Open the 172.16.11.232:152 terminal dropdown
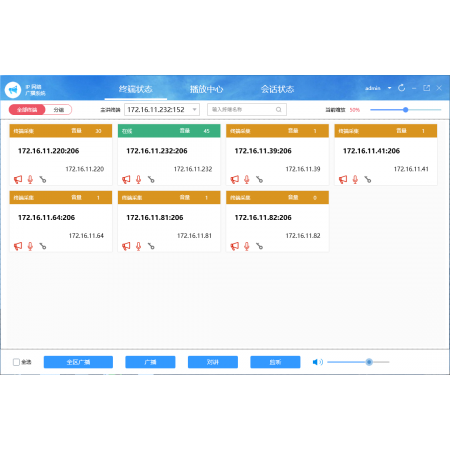The width and height of the screenshot is (450, 450). pyautogui.click(x=162, y=110)
